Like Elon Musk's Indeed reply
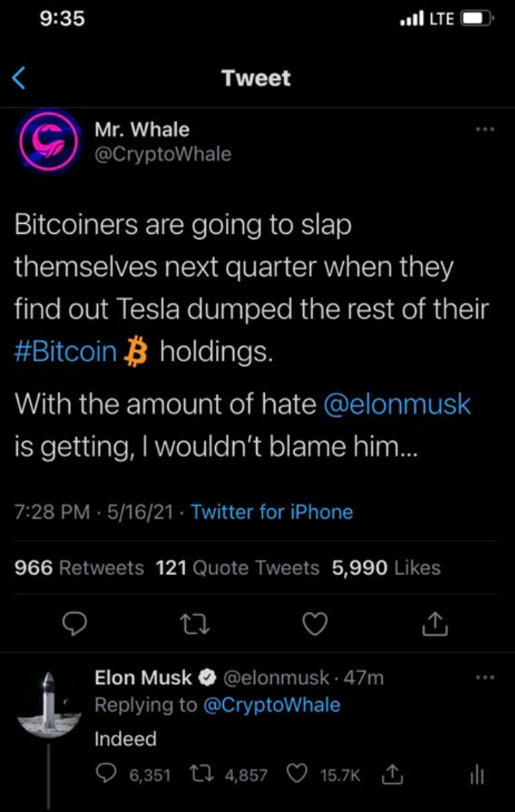 tap(298, 775)
